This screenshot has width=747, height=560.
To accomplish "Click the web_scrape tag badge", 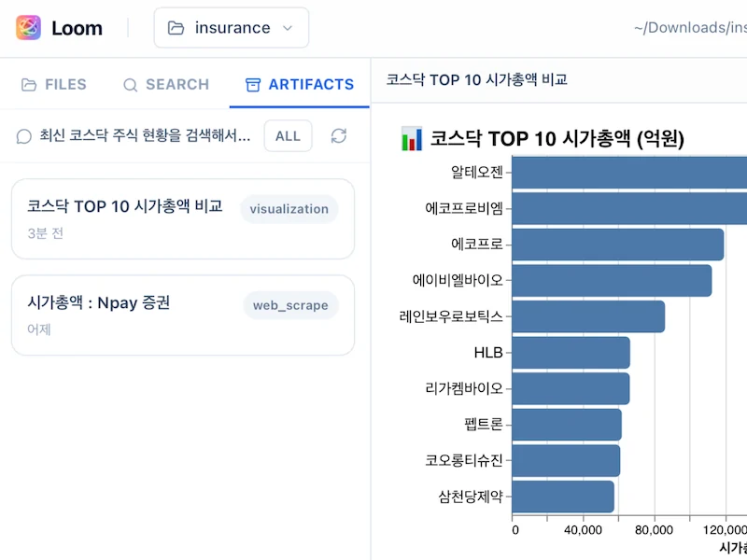I will pos(289,304).
